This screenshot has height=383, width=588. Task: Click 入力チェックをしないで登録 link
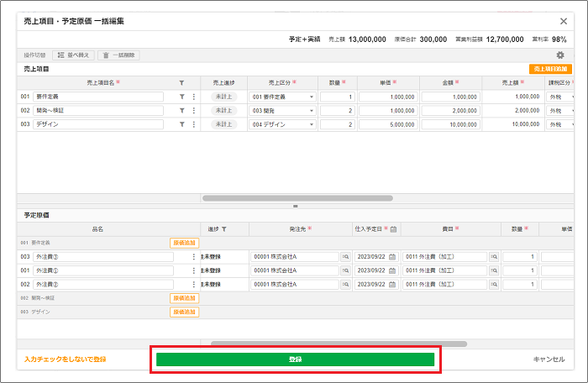66,359
